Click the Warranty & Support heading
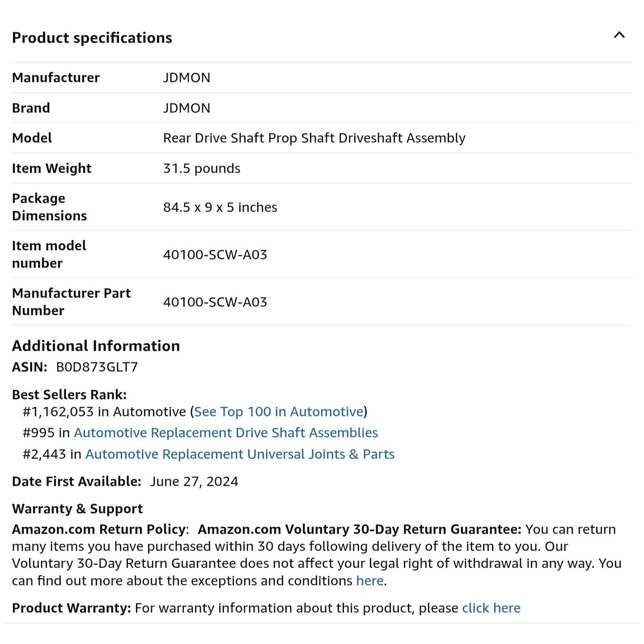 tap(77, 508)
